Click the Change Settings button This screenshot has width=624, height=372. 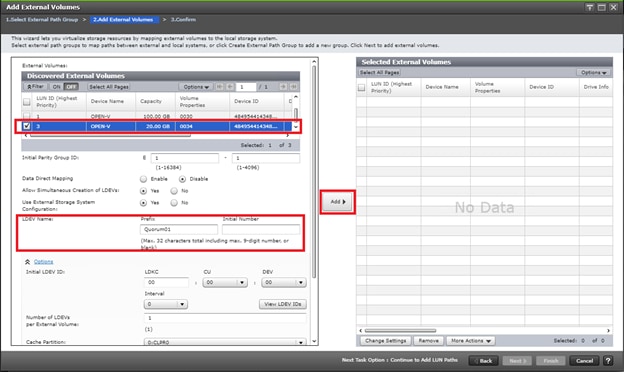point(386,341)
